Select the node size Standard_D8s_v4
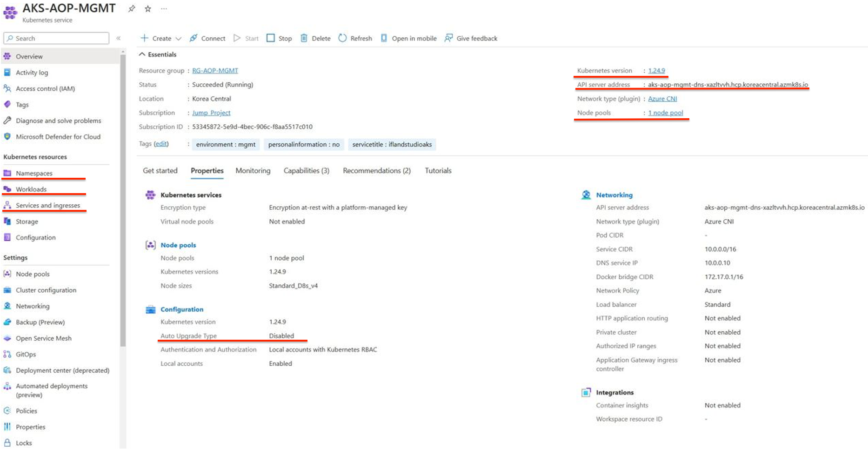The image size is (868, 450). (x=294, y=286)
